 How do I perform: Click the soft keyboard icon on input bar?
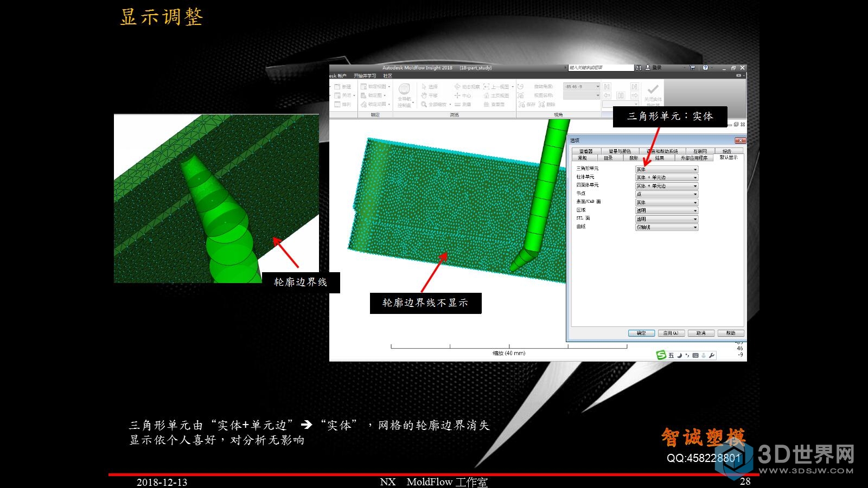[x=695, y=356]
